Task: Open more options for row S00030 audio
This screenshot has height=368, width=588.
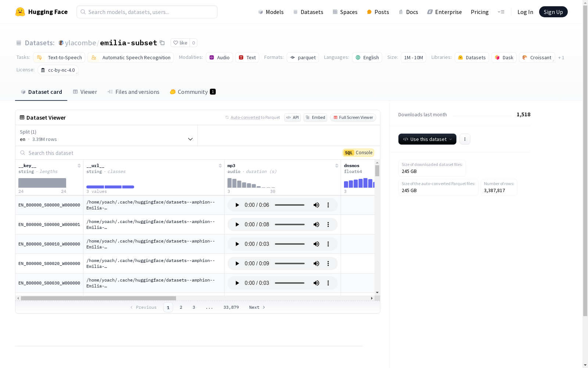Action: click(328, 283)
